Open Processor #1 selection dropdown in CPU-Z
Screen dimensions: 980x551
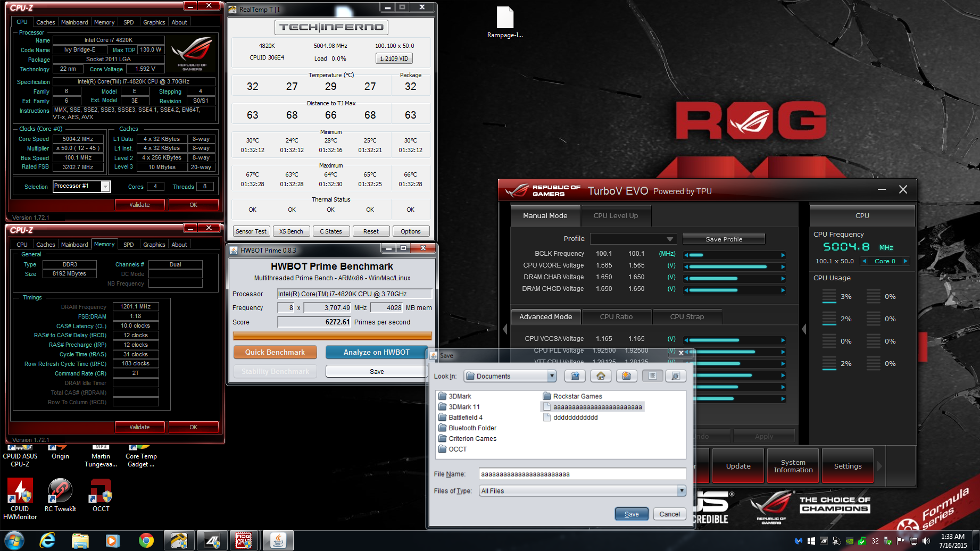[105, 186]
